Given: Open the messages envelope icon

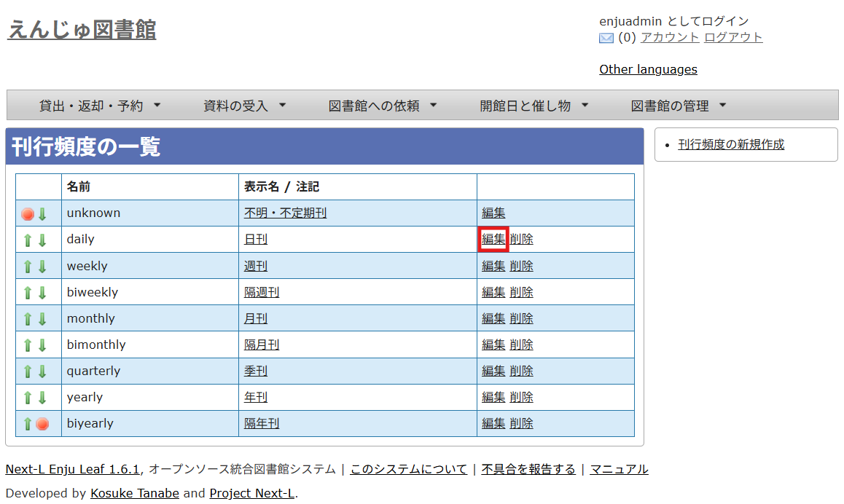Looking at the screenshot, I should pos(606,38).
